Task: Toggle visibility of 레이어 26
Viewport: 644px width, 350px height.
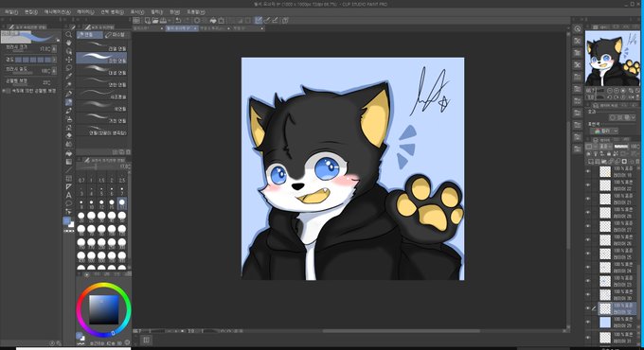Action: click(588, 239)
